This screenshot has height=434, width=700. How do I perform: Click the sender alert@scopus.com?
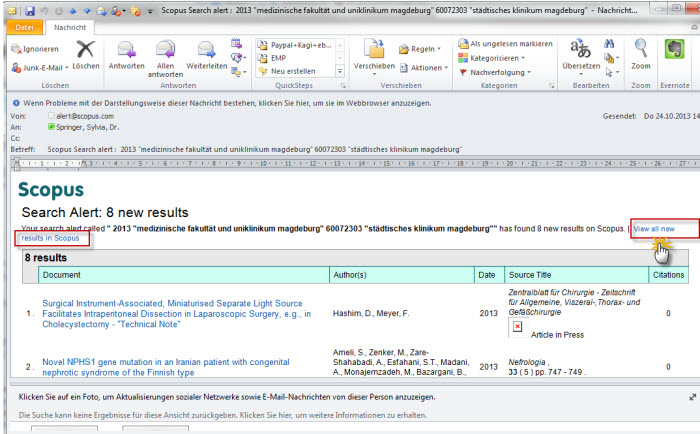click(x=85, y=116)
